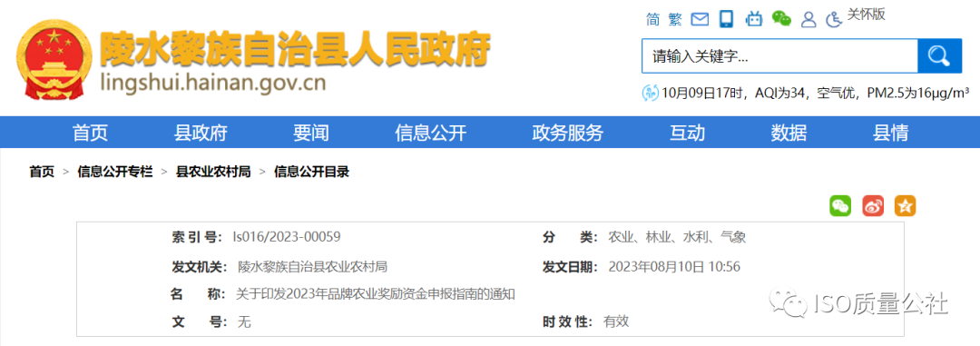Click issuing agency 陵水黎族自治县农业农村局
Image resolution: width=980 pixels, height=346 pixels.
coord(312,267)
